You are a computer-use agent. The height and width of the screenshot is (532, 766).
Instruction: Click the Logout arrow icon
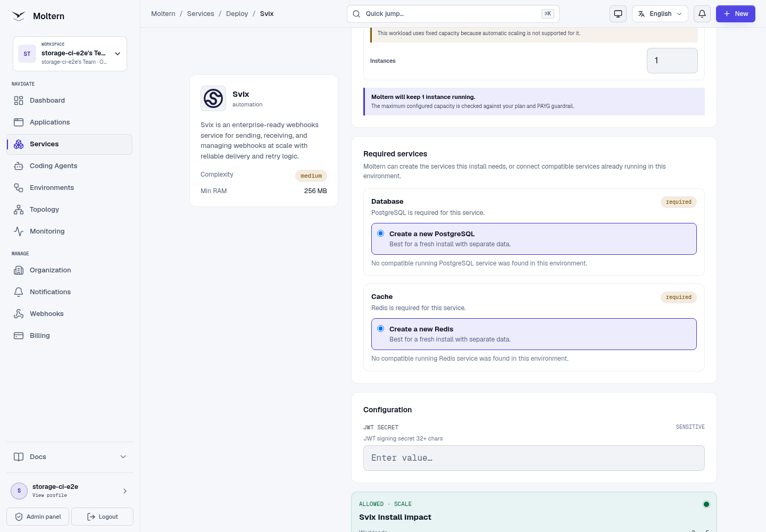click(x=91, y=517)
